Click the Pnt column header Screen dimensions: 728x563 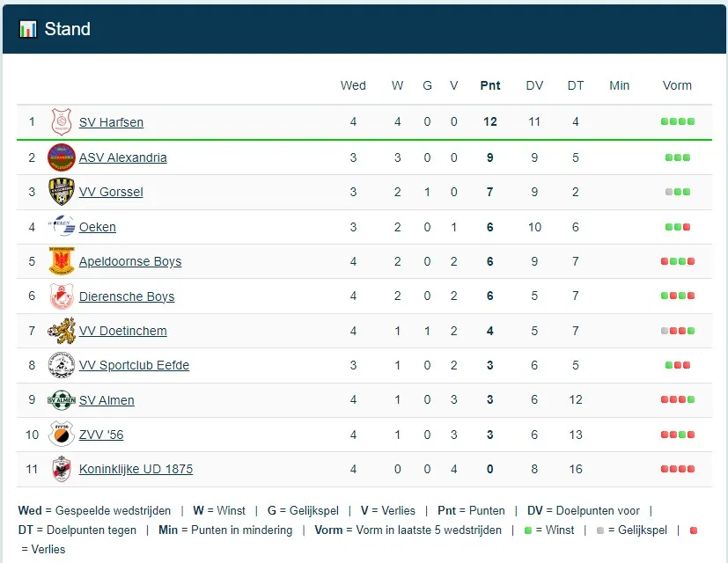[490, 85]
